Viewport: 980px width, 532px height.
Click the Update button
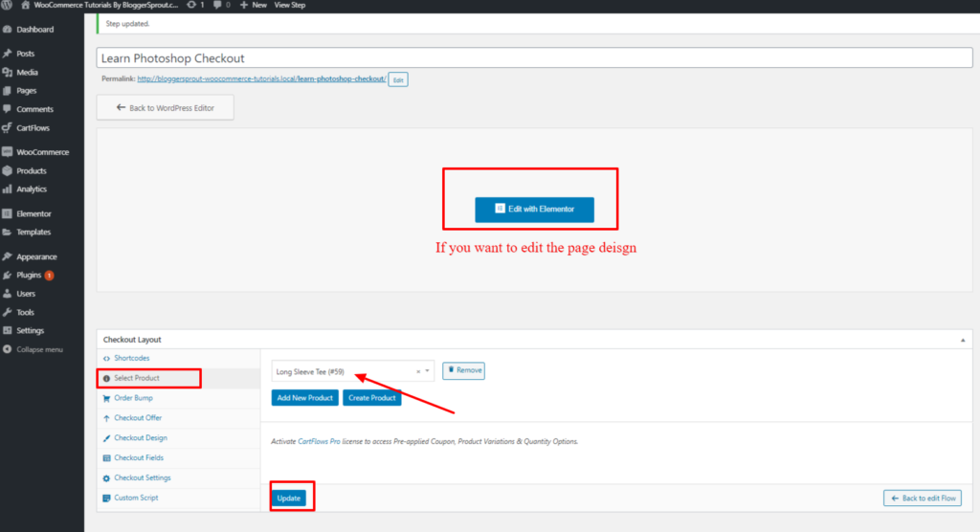[289, 499]
